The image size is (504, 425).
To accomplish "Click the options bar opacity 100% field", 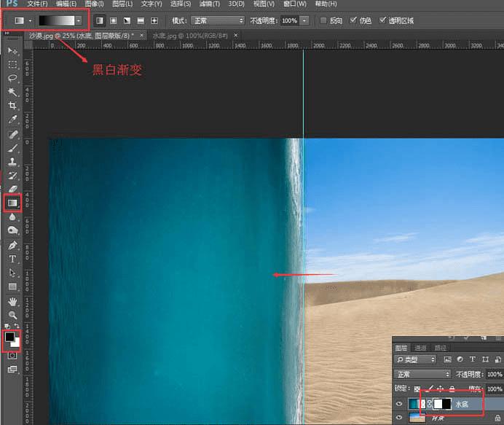I will click(x=290, y=20).
